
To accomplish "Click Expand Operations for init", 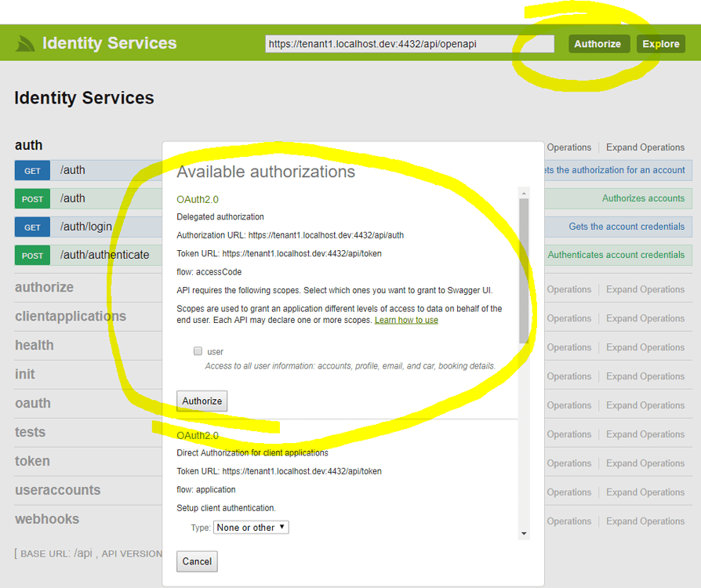I will point(645,376).
